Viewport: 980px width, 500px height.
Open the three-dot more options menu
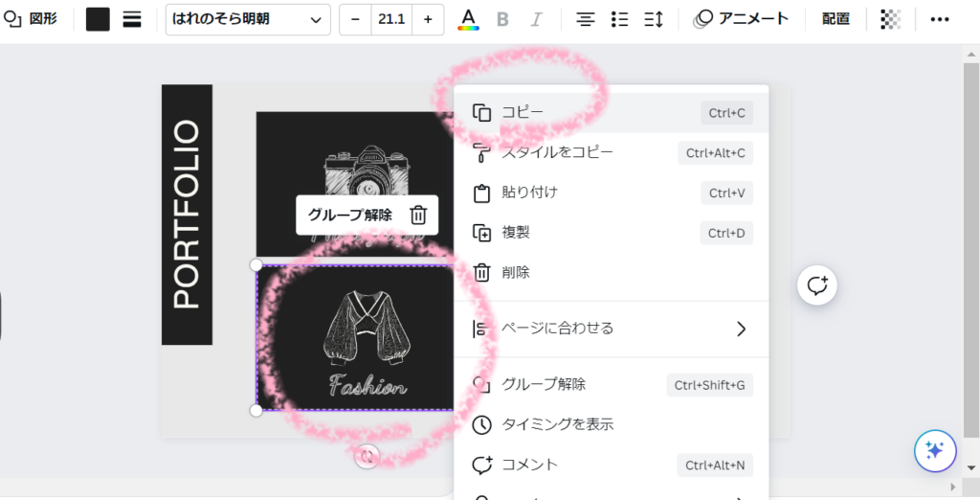point(940,19)
